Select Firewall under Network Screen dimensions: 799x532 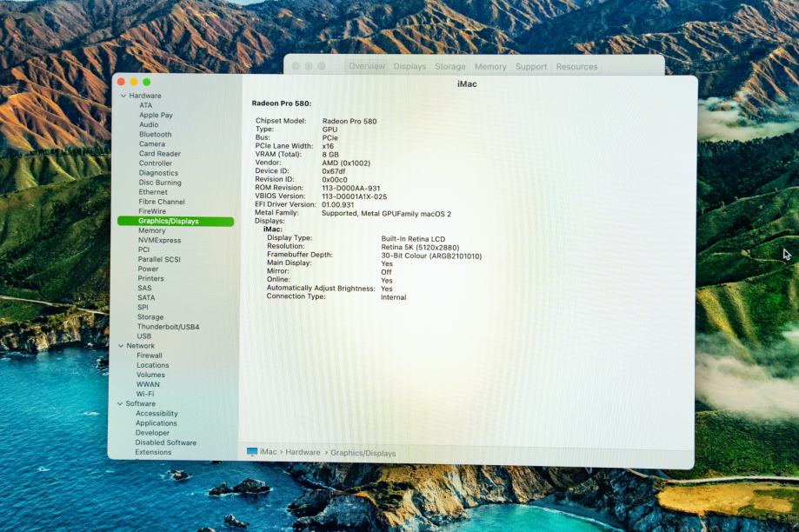[x=150, y=356]
